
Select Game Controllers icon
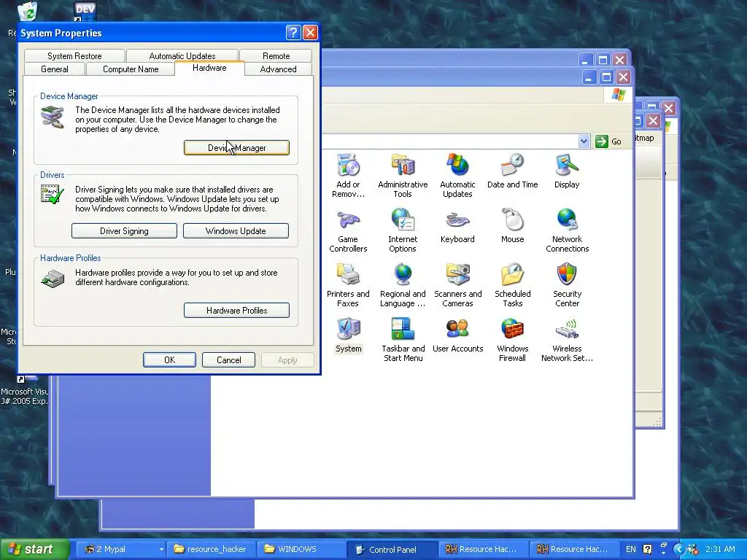(x=348, y=230)
